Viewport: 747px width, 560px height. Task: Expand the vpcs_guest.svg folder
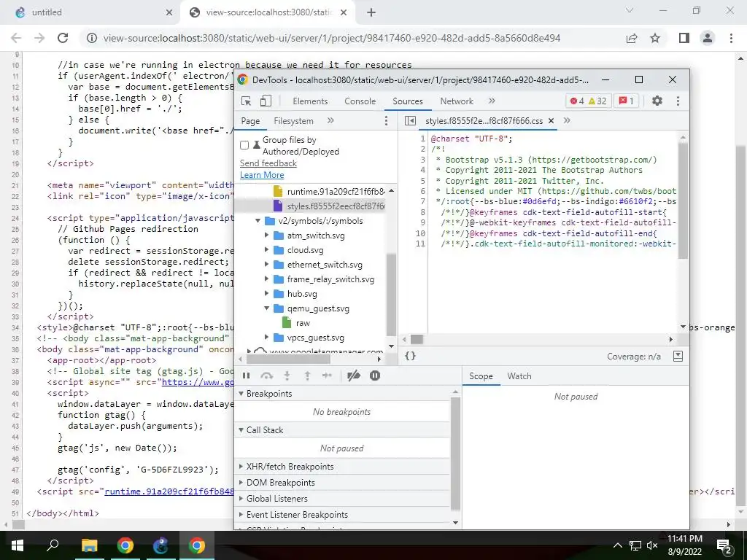coord(267,338)
